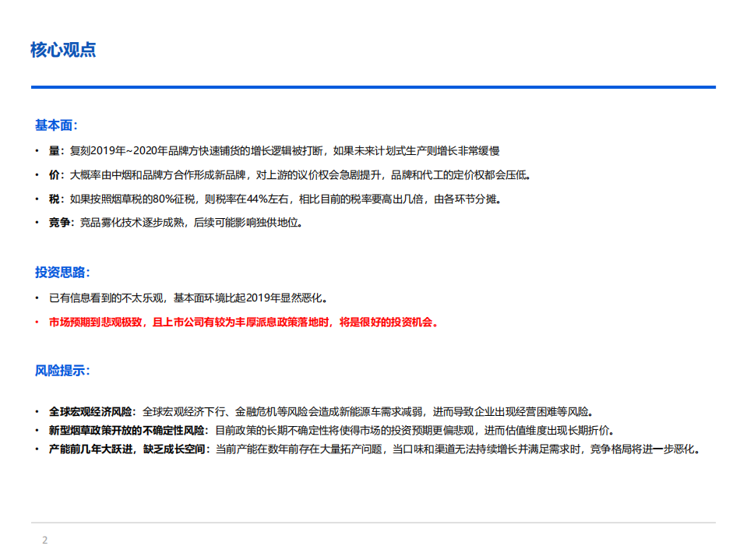Click the gray footer line above the page number
This screenshot has height=560, width=747.
[x=373, y=523]
